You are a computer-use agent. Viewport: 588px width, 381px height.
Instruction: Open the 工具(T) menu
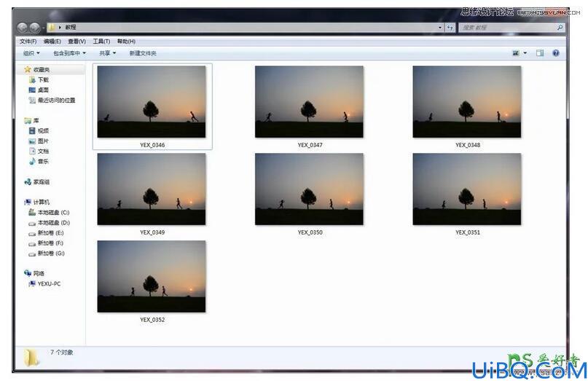101,42
